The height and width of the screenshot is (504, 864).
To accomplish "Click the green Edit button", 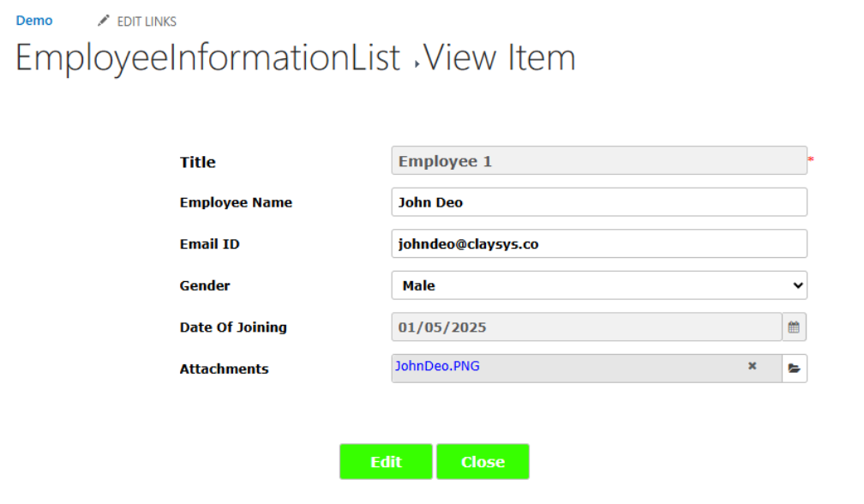I will point(386,462).
